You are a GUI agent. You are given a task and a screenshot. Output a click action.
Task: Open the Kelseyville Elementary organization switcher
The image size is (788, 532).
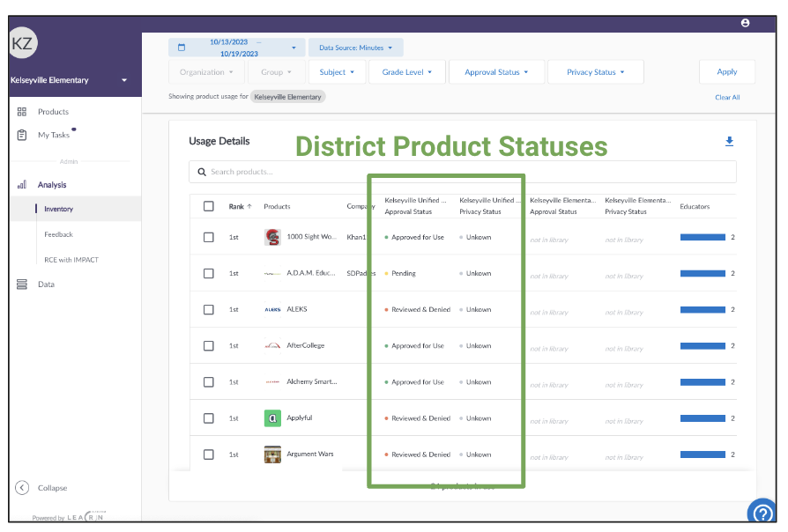pos(69,80)
